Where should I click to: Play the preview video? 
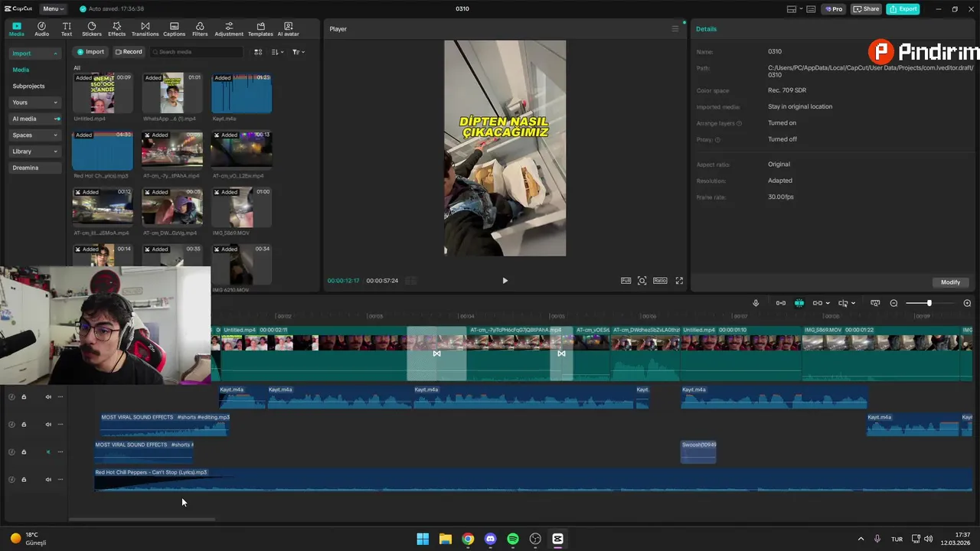(x=505, y=281)
